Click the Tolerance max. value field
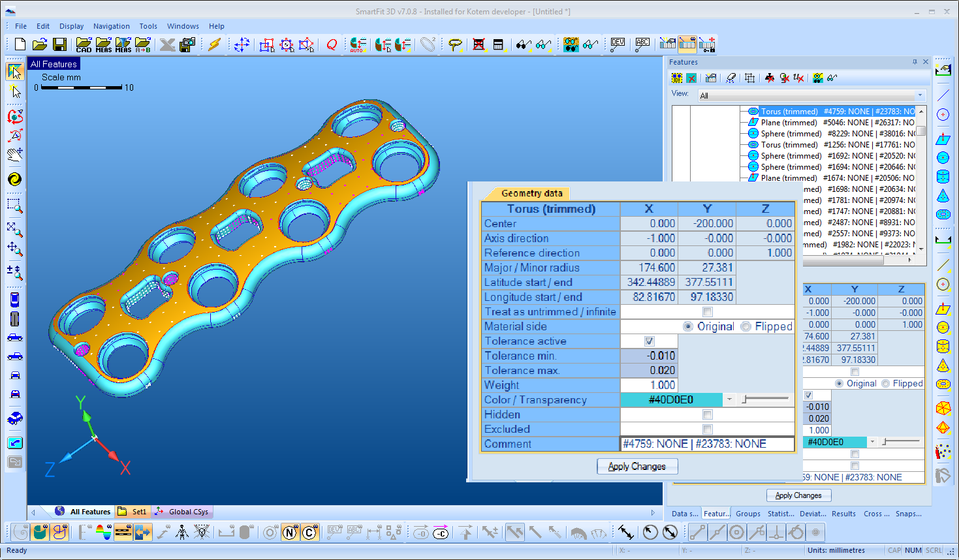This screenshot has width=959, height=560. (x=649, y=371)
